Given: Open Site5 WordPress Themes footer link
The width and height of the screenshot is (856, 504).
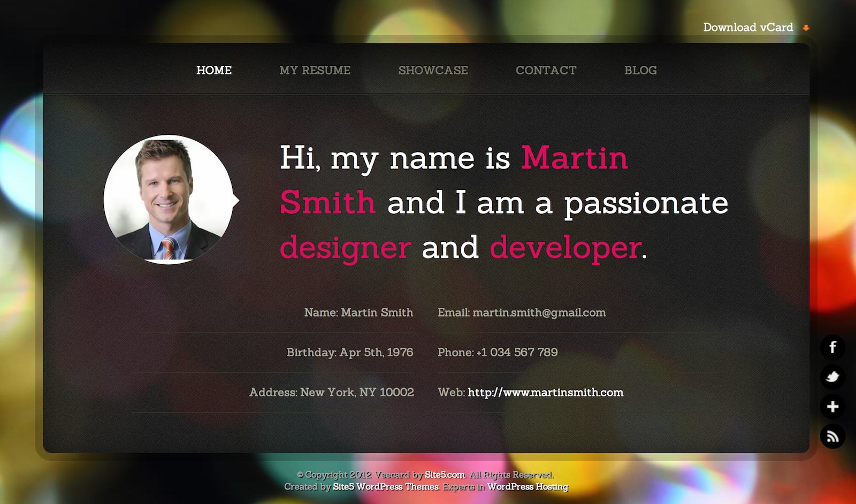Looking at the screenshot, I should 385,486.
